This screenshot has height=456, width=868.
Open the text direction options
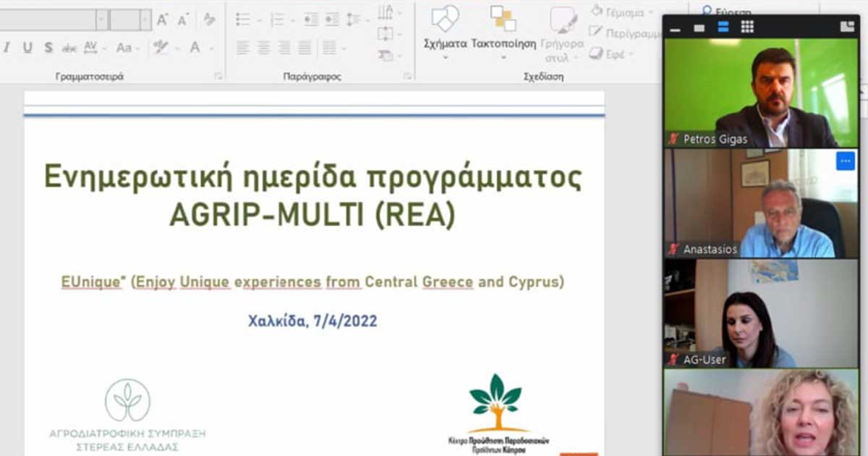389,13
